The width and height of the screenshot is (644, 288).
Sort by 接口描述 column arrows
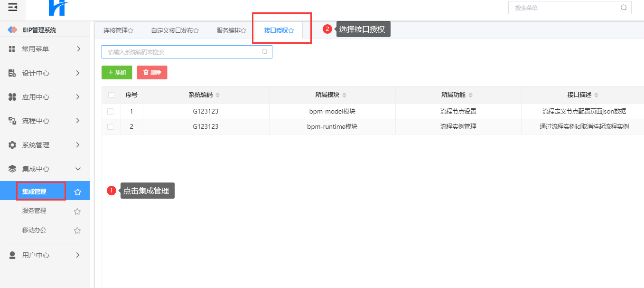(597, 95)
